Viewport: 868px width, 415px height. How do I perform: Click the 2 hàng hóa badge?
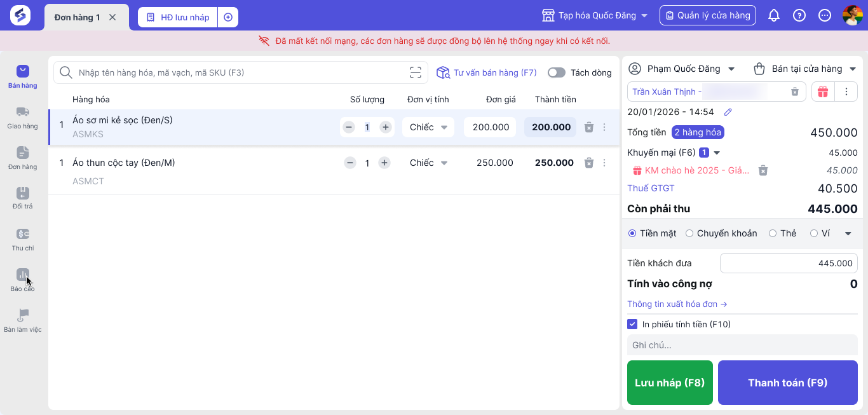click(698, 132)
